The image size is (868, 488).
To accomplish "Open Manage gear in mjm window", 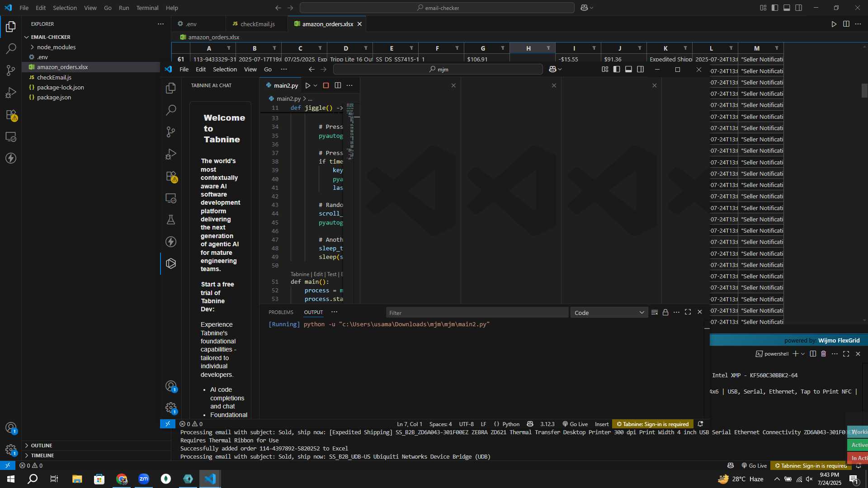I will 171,408.
